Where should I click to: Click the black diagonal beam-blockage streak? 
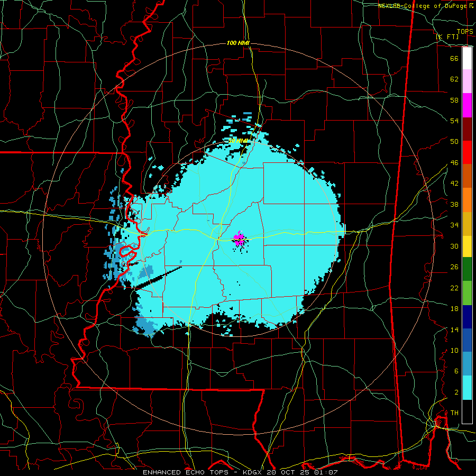(158, 278)
